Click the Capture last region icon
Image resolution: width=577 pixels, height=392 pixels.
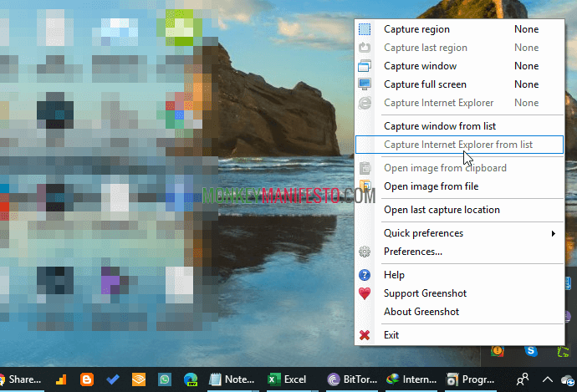pyautogui.click(x=365, y=48)
